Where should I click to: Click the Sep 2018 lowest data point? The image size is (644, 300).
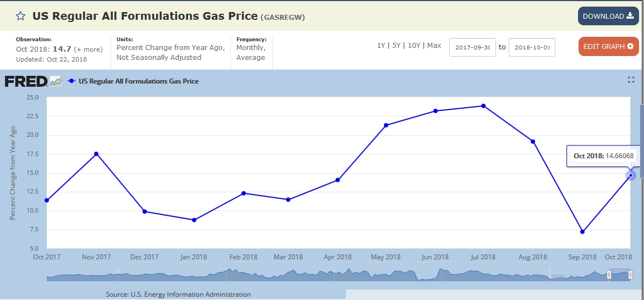coord(582,231)
